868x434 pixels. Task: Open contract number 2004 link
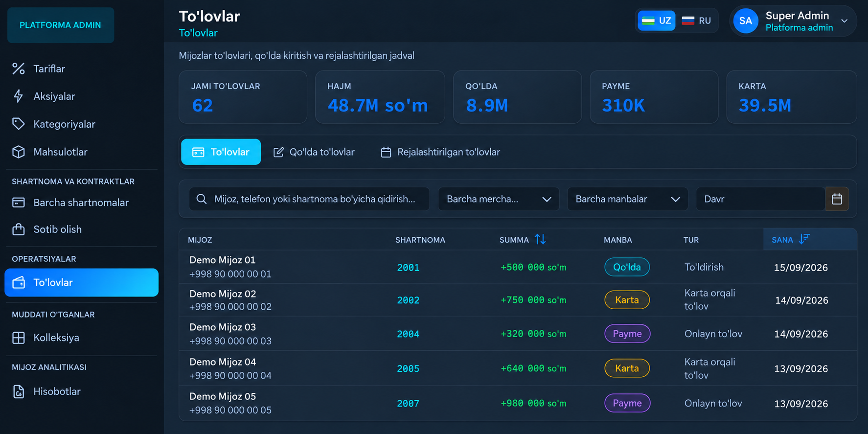click(x=408, y=334)
